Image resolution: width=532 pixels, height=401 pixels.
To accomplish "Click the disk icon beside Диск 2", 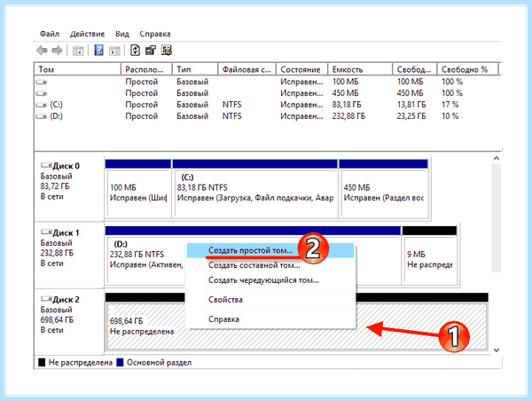I will [x=46, y=299].
